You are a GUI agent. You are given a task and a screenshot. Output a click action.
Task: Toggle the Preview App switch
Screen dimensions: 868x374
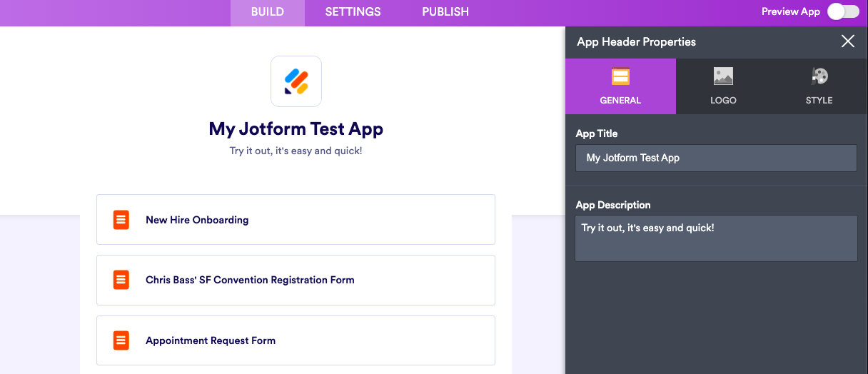[842, 12]
